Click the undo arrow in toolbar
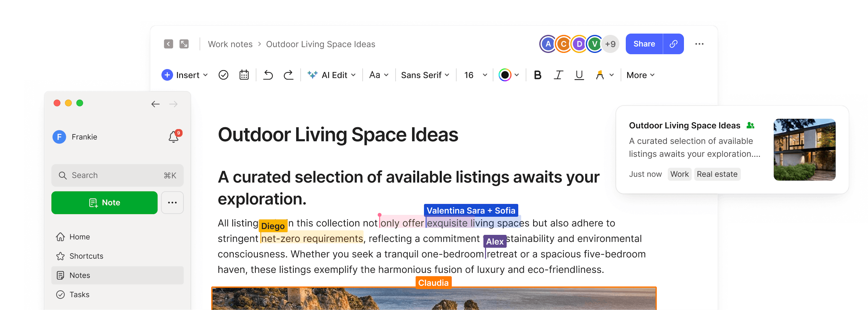This screenshot has width=868, height=310. (268, 75)
